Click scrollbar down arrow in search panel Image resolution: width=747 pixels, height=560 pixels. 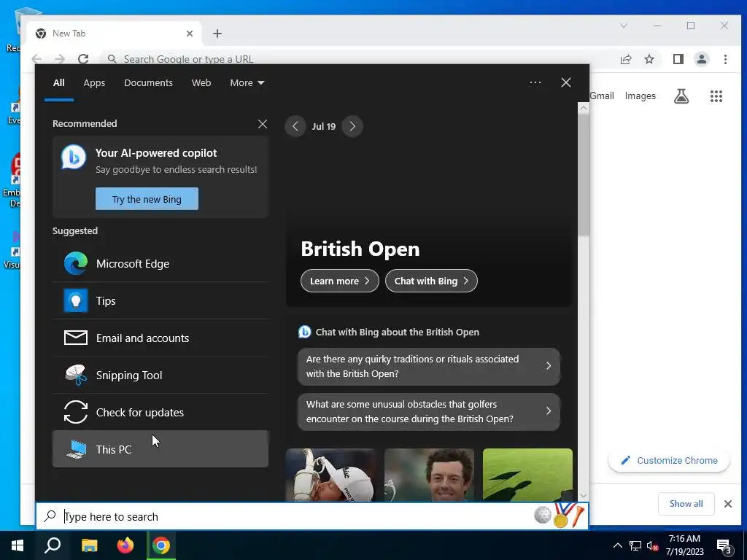[x=584, y=496]
